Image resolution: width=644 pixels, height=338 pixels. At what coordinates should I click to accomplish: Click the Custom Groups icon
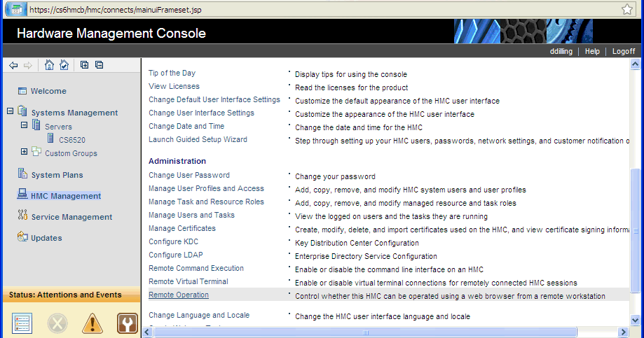tap(36, 152)
